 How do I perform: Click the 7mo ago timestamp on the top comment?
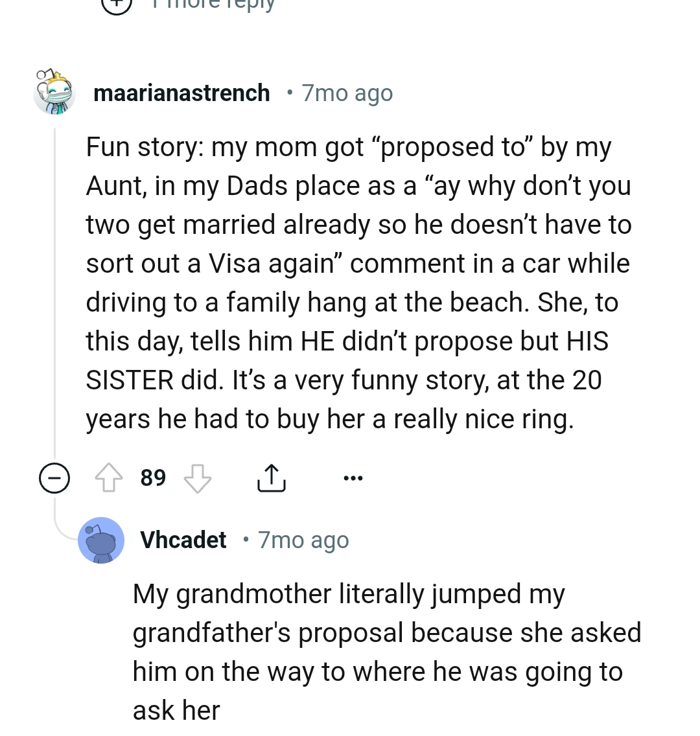(x=347, y=93)
